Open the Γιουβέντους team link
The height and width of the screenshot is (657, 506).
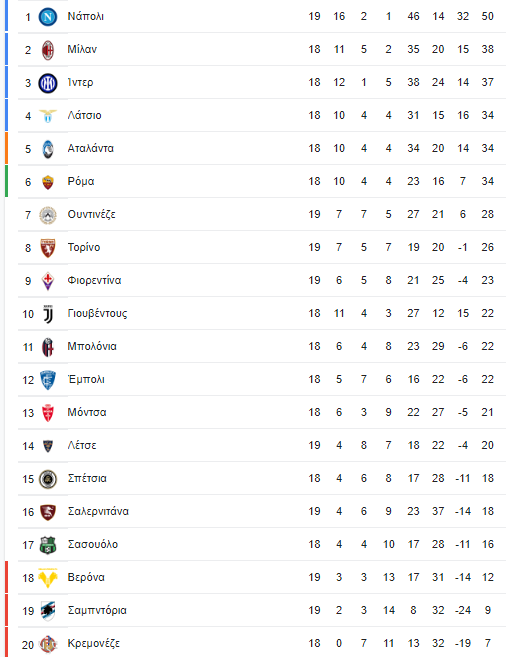pyautogui.click(x=97, y=313)
